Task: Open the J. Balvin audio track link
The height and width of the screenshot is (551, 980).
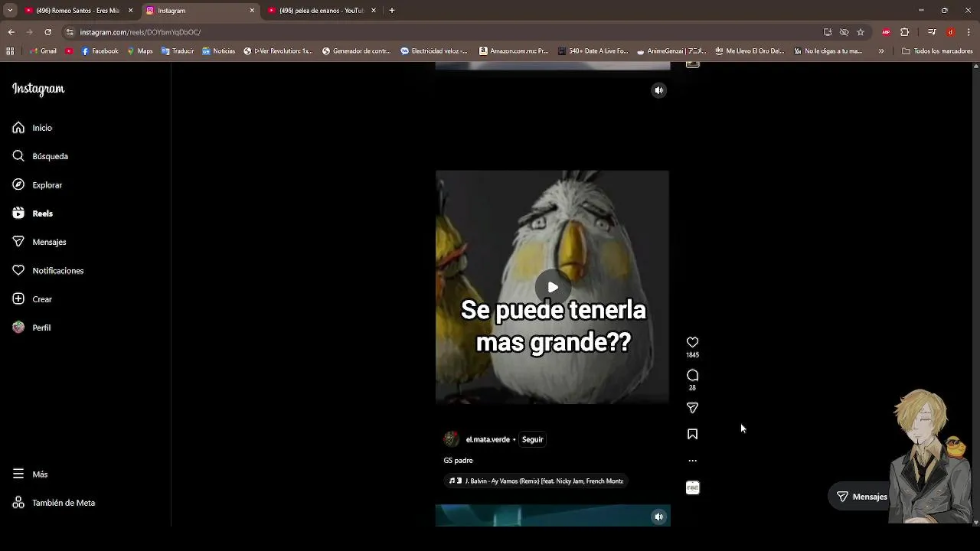Action: pyautogui.click(x=535, y=481)
